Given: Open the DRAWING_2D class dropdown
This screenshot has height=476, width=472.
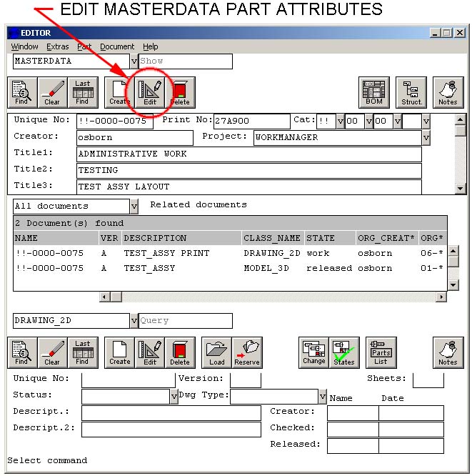Looking at the screenshot, I should click(x=134, y=321).
